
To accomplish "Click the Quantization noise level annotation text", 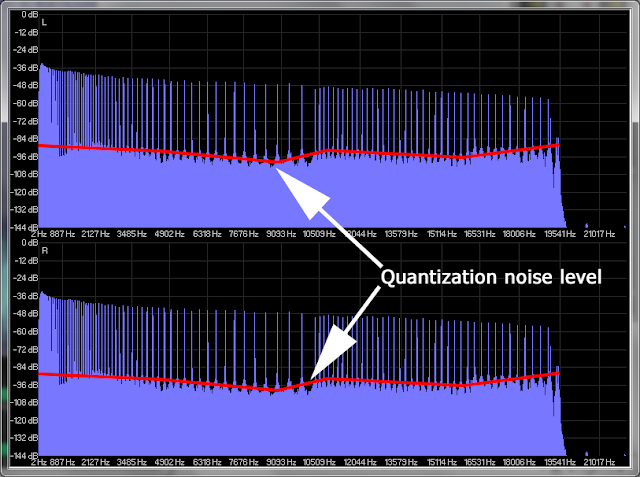I will point(491,277).
